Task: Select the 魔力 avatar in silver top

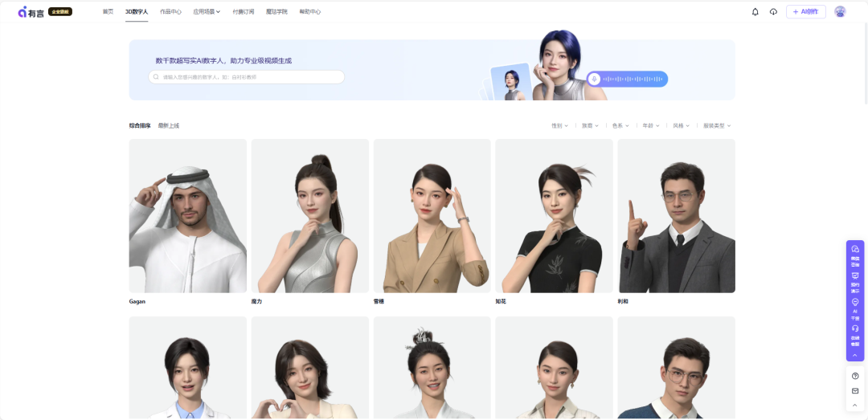Action: (x=310, y=216)
